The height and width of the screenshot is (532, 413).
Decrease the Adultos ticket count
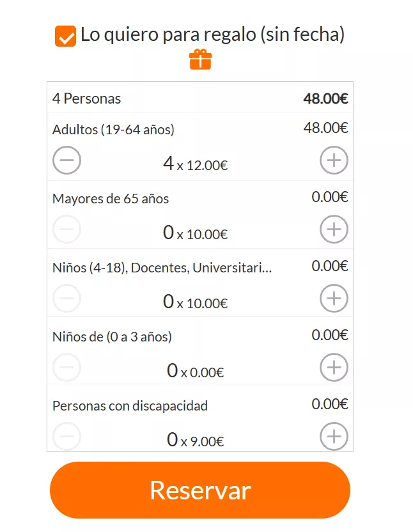click(66, 160)
